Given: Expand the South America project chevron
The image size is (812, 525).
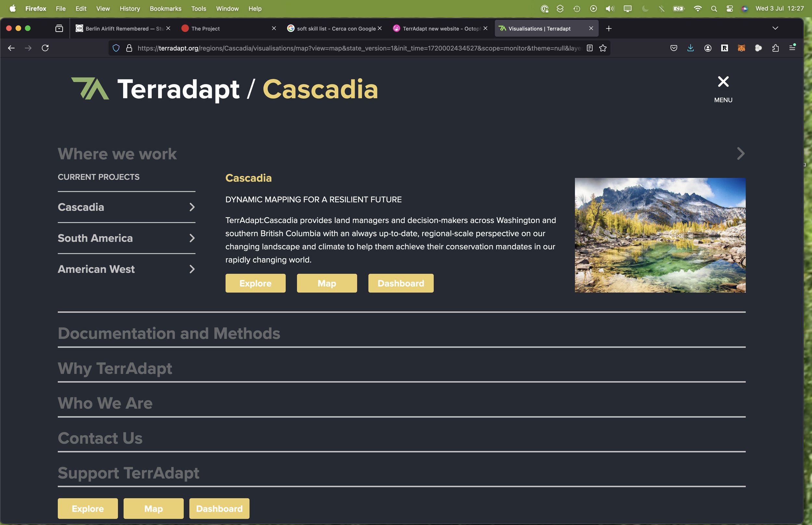Looking at the screenshot, I should tap(192, 238).
